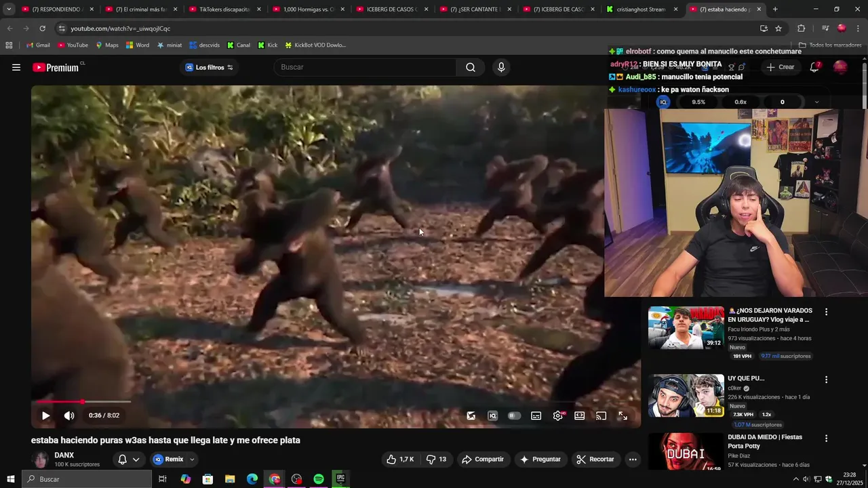The width and height of the screenshot is (868, 488).
Task: Click Compartir to share video
Action: pyautogui.click(x=483, y=460)
